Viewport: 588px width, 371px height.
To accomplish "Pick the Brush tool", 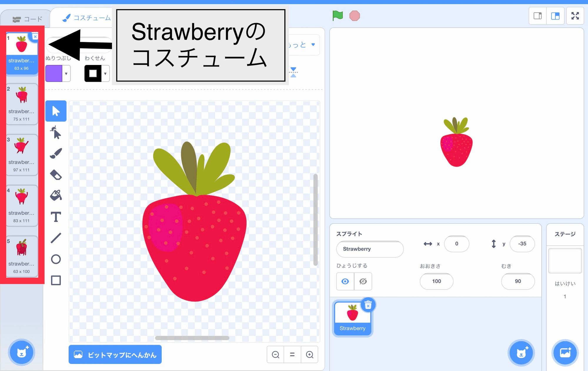I will click(56, 153).
